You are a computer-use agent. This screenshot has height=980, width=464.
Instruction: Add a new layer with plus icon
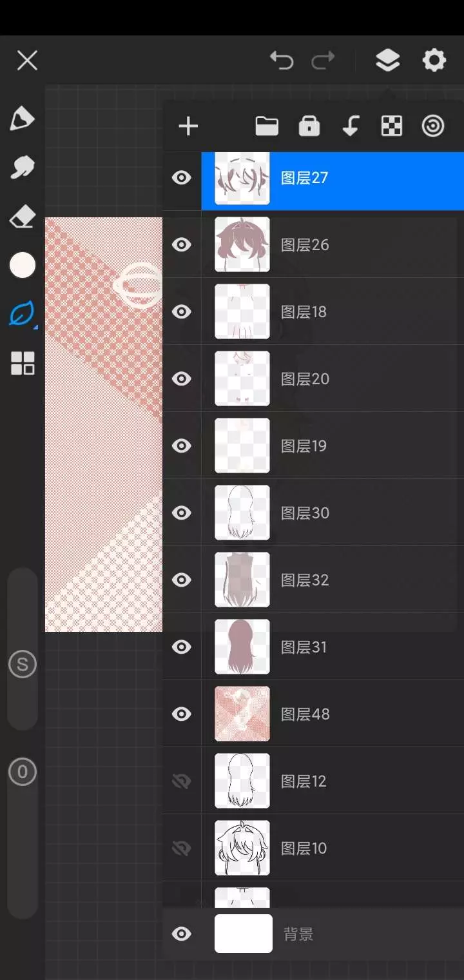point(188,126)
